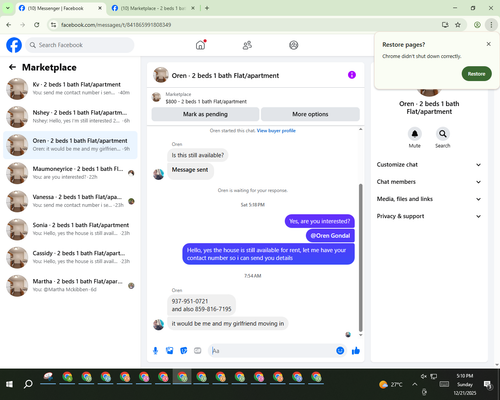Image resolution: width=500 pixels, height=400 pixels.
Task: Click the @Oren Gondal mention message
Action: pos(330,236)
